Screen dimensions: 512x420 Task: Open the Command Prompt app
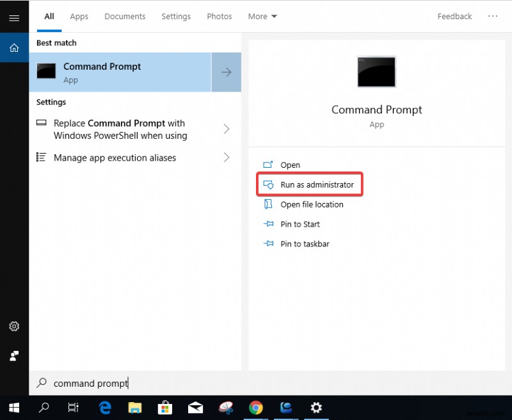[290, 165]
